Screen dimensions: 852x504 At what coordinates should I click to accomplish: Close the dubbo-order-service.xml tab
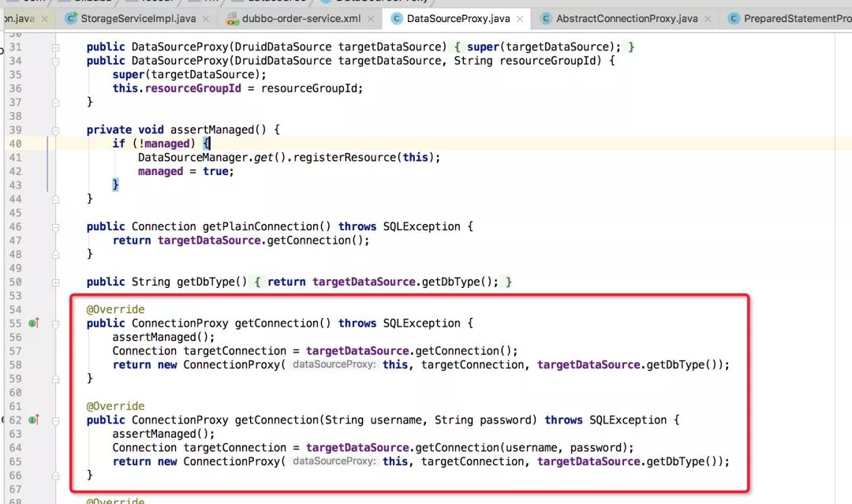pyautogui.click(x=371, y=19)
